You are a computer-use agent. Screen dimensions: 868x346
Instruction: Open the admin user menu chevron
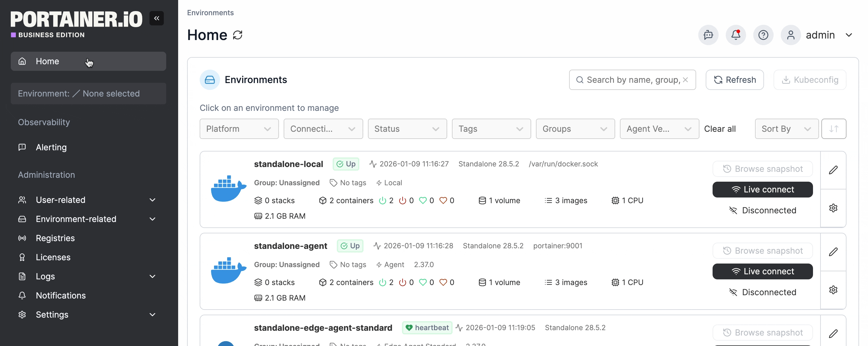pos(849,35)
